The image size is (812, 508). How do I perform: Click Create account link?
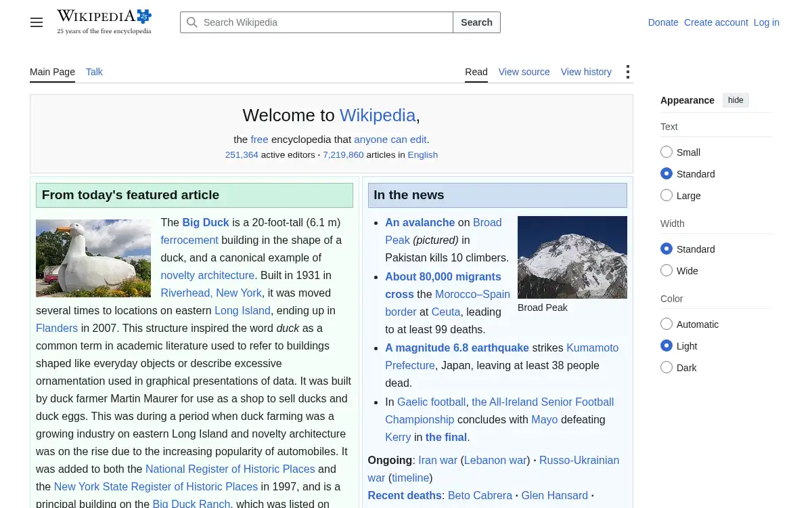716,22
